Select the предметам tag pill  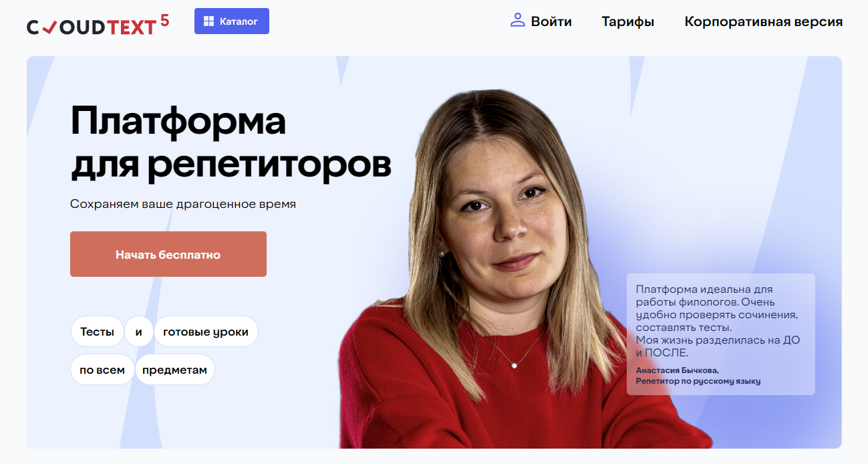tap(174, 370)
